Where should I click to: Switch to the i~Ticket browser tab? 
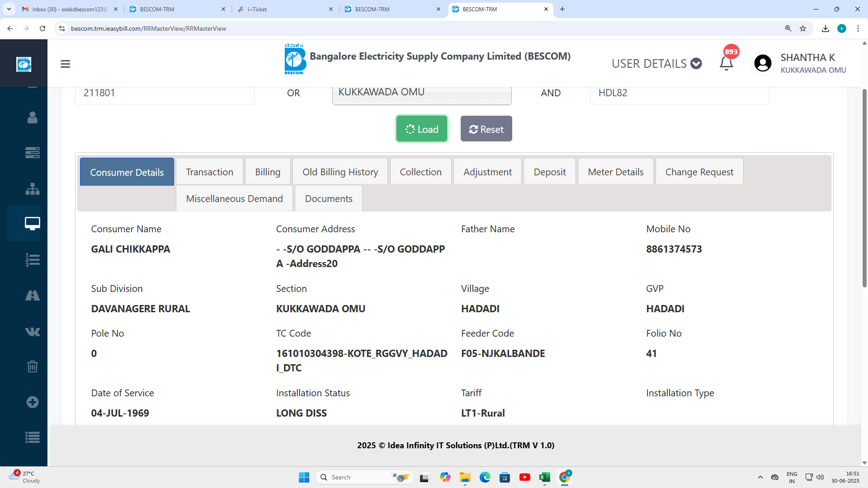(x=285, y=9)
